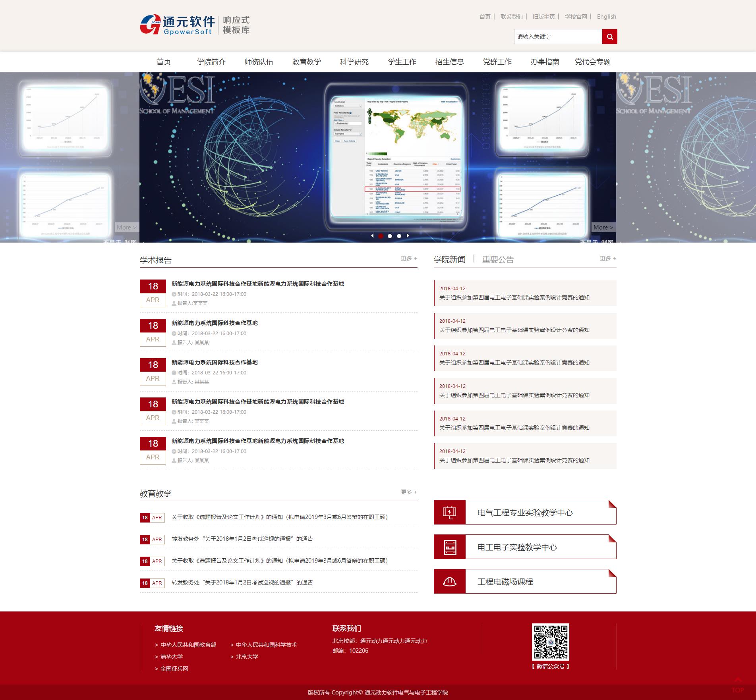Switch site language to English
This screenshot has height=700, width=756.
[x=606, y=17]
